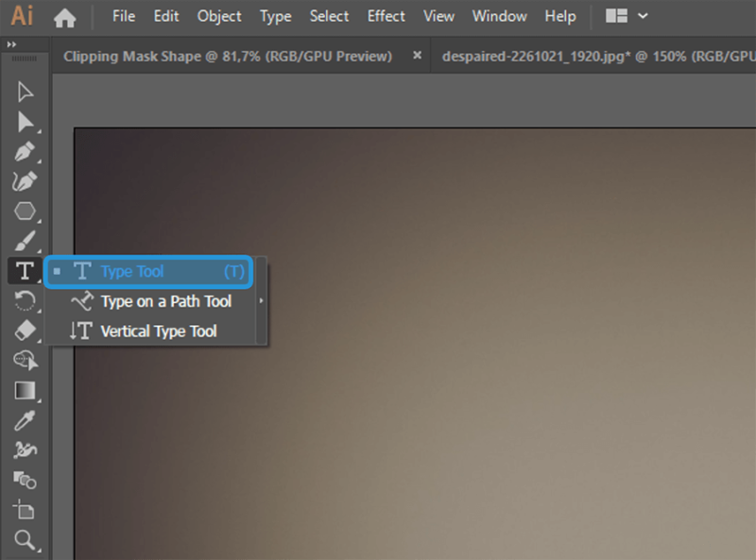This screenshot has height=560, width=756.
Task: Select the Pen tool
Action: [x=25, y=152]
